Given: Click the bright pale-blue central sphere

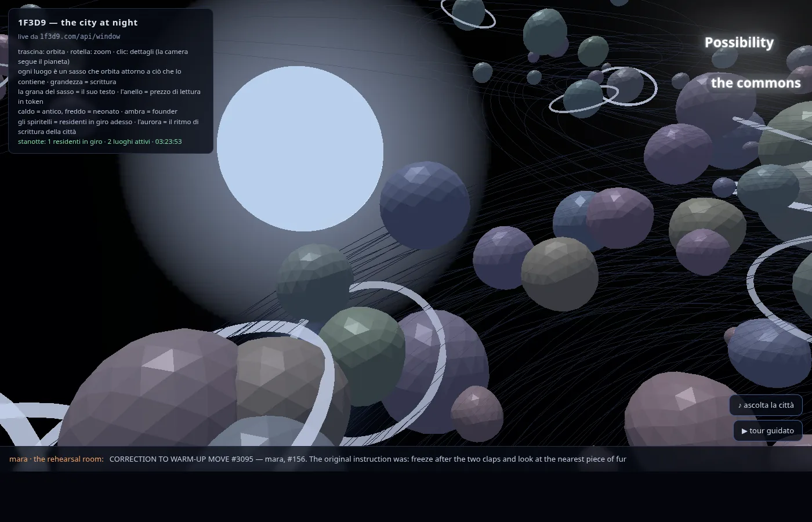Looking at the screenshot, I should tap(300, 149).
